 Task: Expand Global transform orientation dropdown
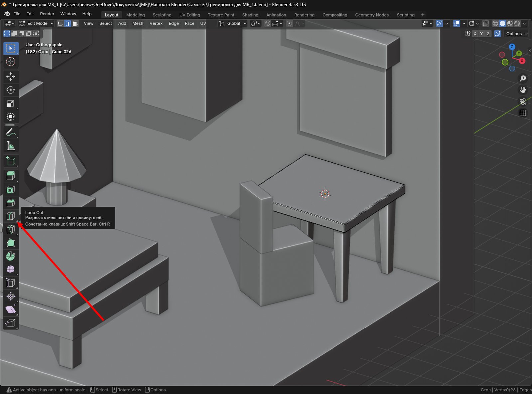point(233,23)
